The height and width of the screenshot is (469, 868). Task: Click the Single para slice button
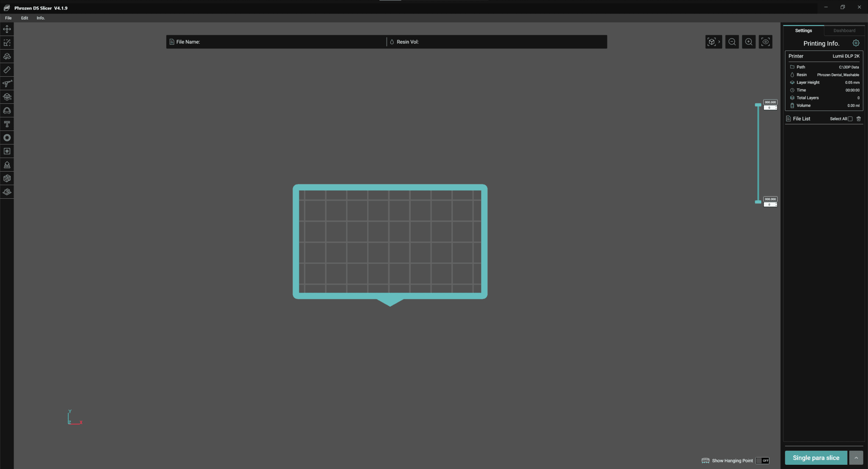tap(816, 458)
